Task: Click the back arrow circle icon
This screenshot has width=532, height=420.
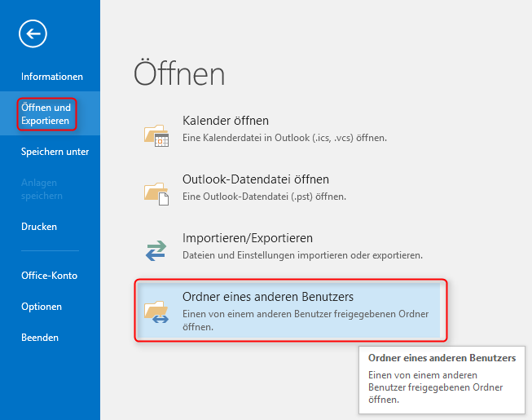Action: [x=33, y=33]
